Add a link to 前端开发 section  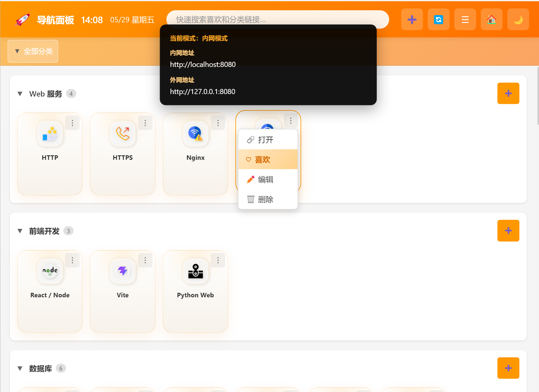(508, 231)
